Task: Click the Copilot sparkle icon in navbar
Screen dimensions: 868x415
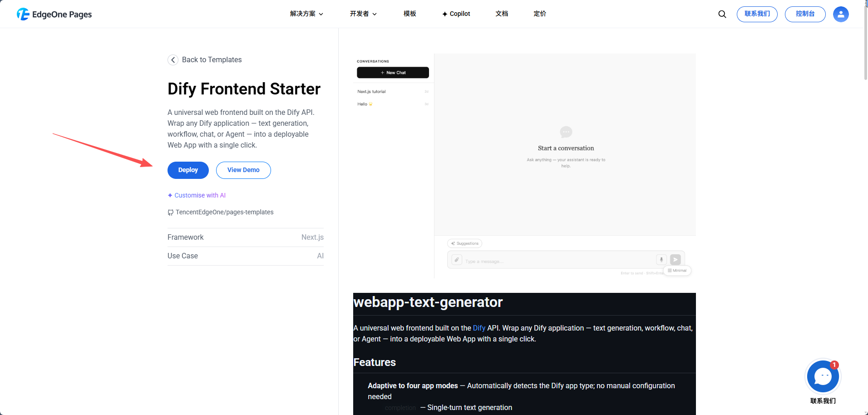Action: pyautogui.click(x=445, y=14)
